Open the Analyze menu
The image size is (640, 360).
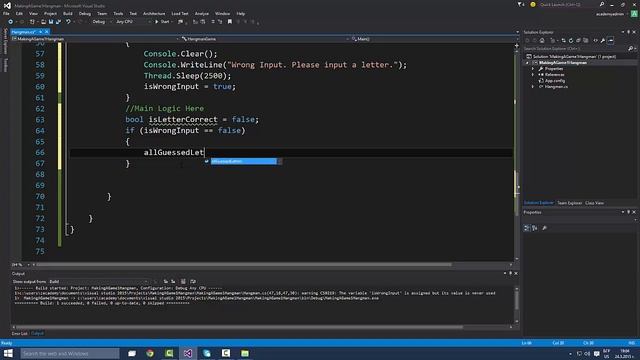[202, 13]
